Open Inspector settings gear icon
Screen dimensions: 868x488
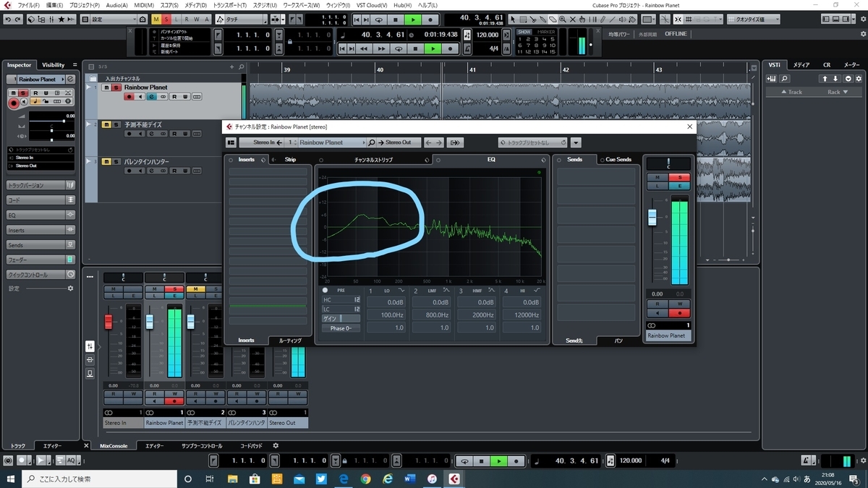point(70,288)
